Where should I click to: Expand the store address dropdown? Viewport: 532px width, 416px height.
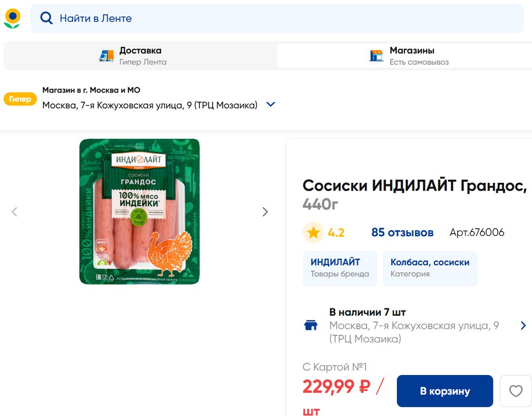tap(270, 104)
